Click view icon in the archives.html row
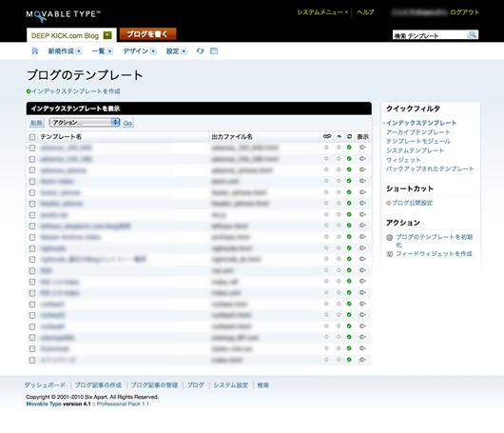 (362, 237)
